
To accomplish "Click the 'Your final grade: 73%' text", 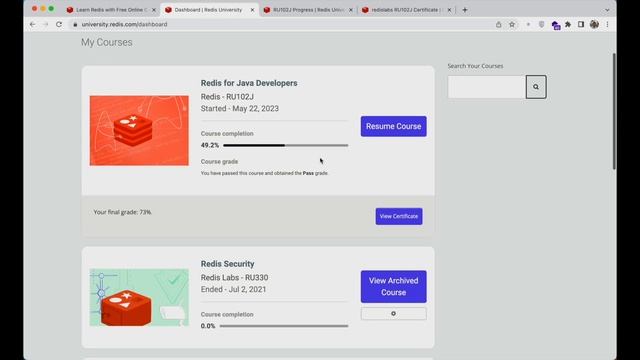I will tap(122, 212).
